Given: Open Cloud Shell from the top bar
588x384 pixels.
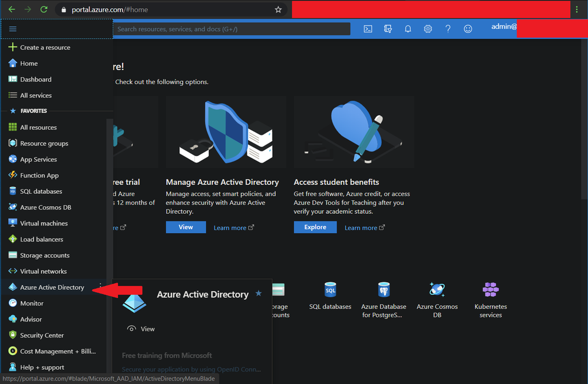Looking at the screenshot, I should tap(368, 29).
